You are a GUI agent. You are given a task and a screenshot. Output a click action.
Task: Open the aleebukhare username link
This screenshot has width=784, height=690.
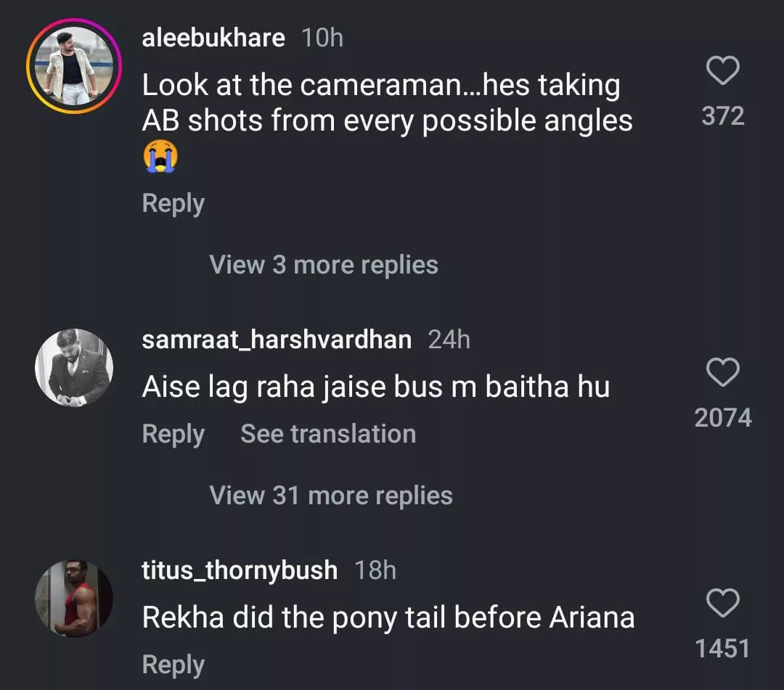[213, 38]
